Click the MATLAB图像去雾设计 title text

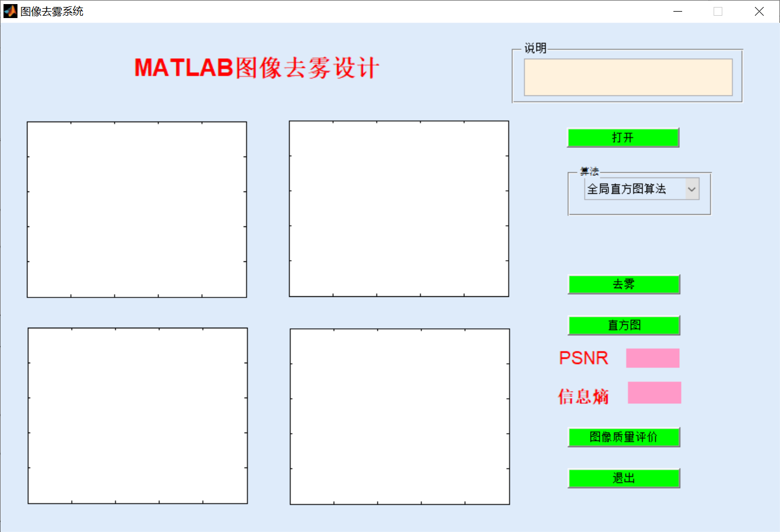257,68
